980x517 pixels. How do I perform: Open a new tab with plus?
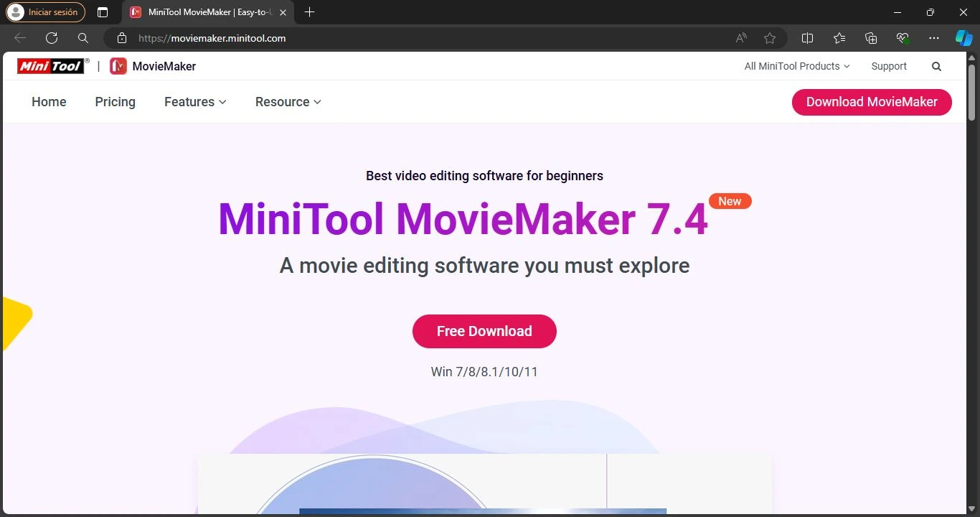click(x=310, y=12)
